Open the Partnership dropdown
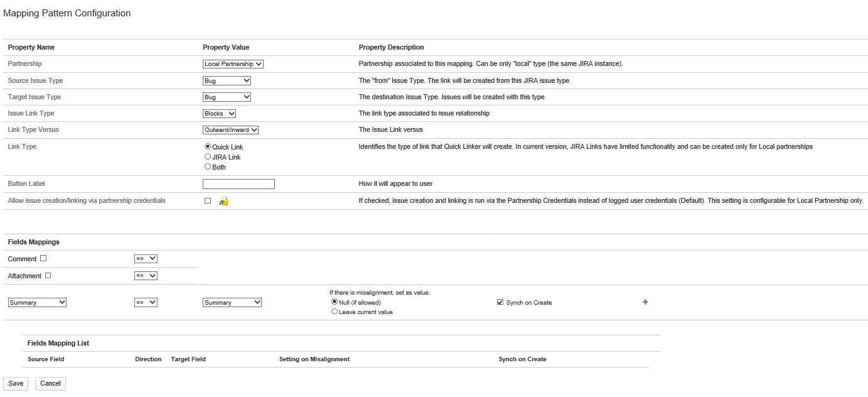The width and height of the screenshot is (868, 397). click(x=233, y=64)
